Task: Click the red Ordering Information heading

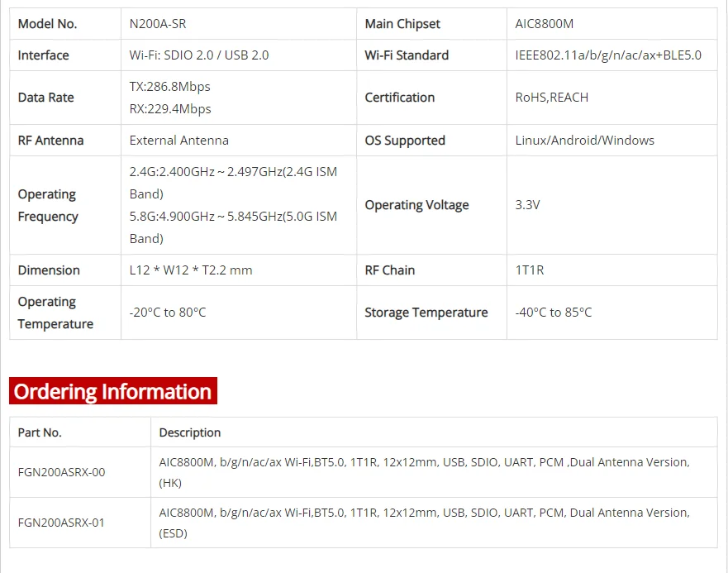Action: [x=113, y=391]
